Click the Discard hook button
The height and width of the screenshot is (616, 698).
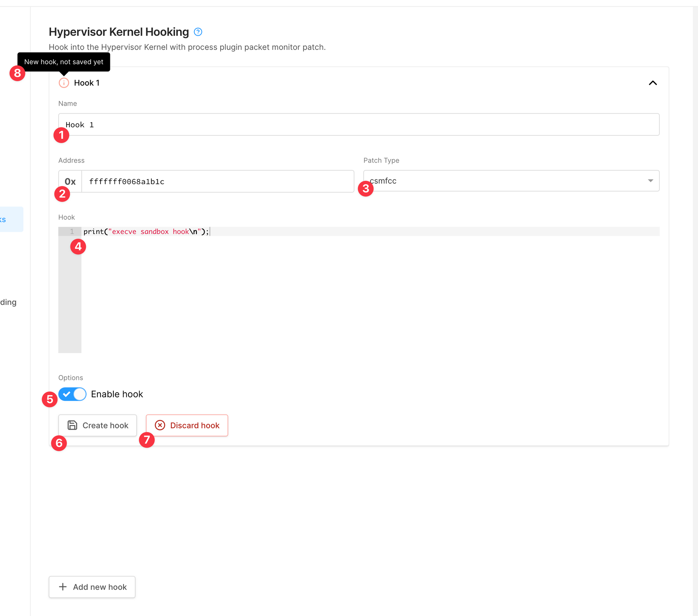(x=187, y=425)
